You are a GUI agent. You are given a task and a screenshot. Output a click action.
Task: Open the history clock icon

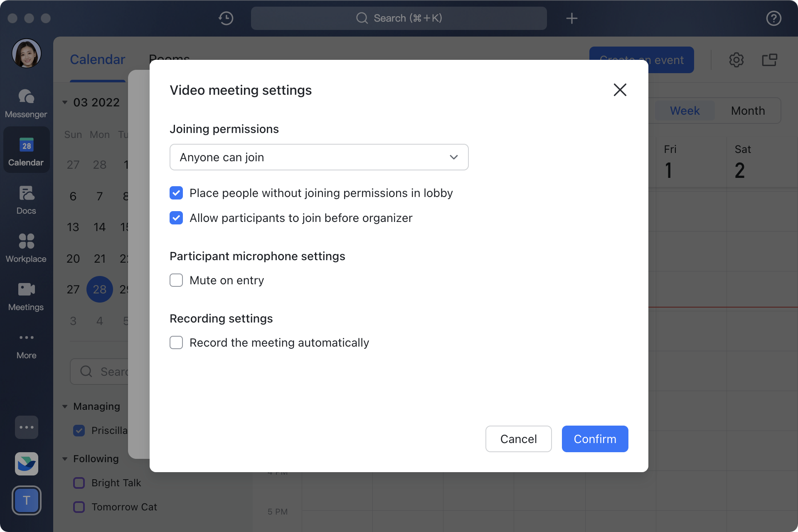tap(226, 18)
